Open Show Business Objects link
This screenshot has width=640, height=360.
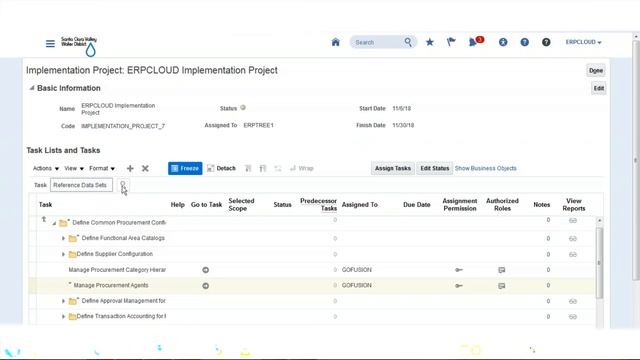[486, 168]
